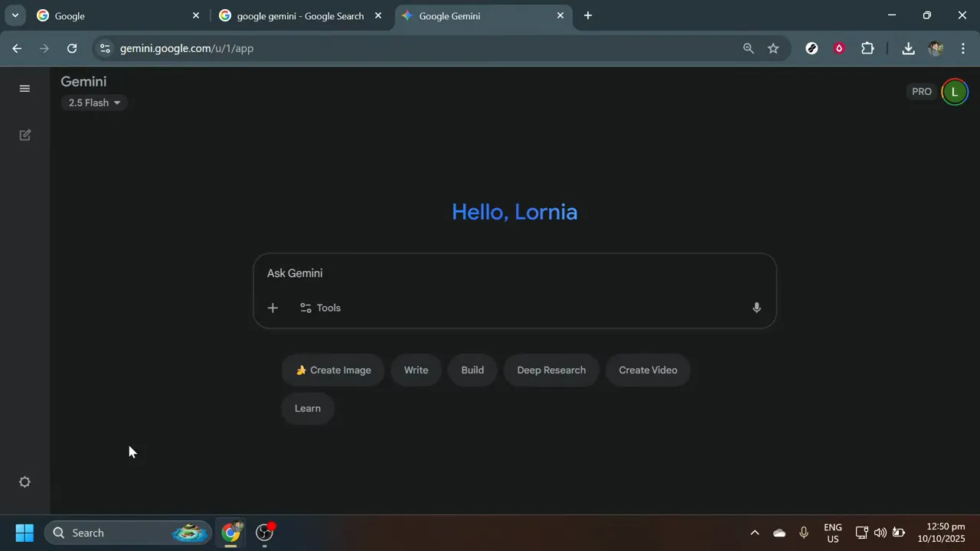Open OneDrive cloud tray icon

(x=779, y=533)
